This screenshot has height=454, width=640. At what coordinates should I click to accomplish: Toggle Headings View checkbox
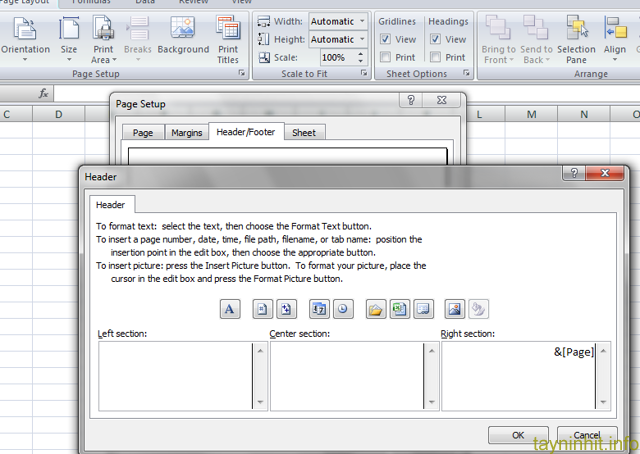click(436, 39)
